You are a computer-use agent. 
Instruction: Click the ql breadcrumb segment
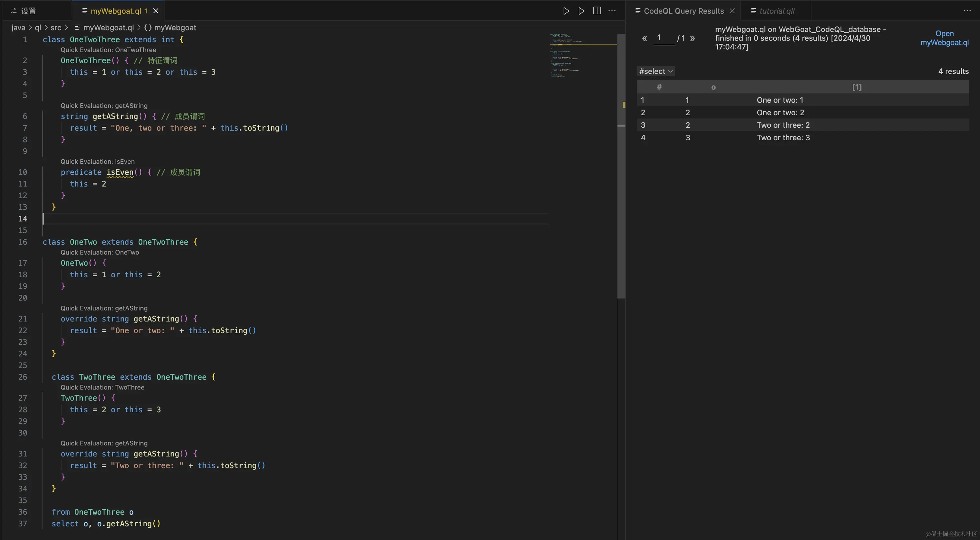point(38,28)
